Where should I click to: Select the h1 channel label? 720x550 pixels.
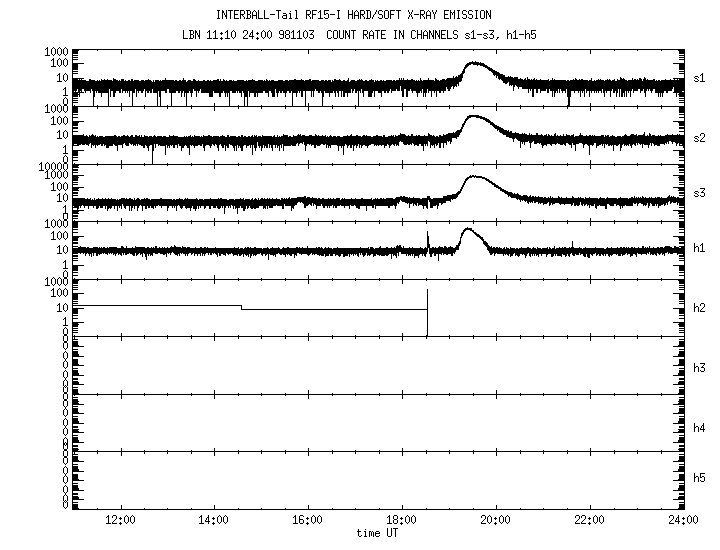700,249
